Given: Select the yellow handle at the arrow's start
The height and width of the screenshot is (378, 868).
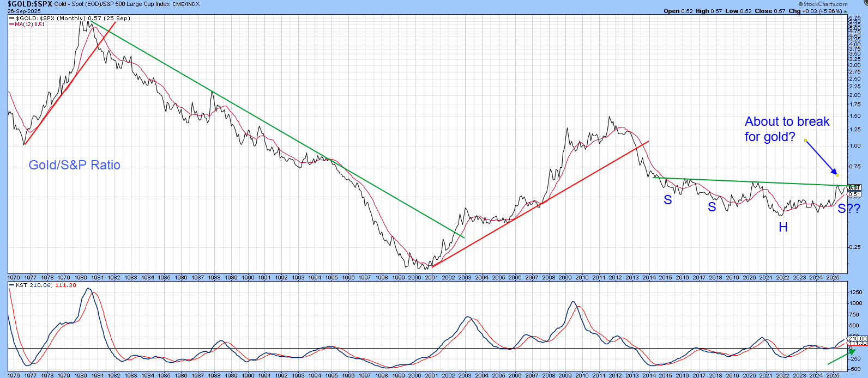Looking at the screenshot, I should click(805, 141).
